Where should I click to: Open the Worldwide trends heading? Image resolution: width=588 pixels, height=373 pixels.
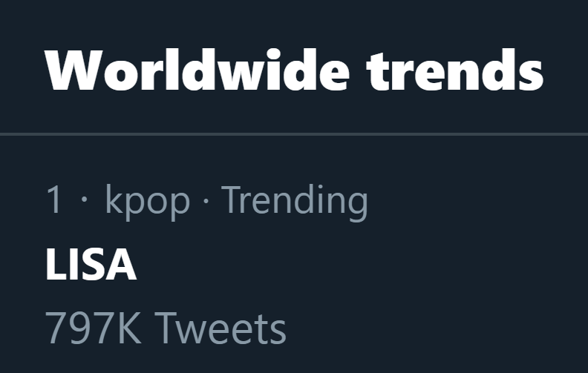click(x=294, y=70)
